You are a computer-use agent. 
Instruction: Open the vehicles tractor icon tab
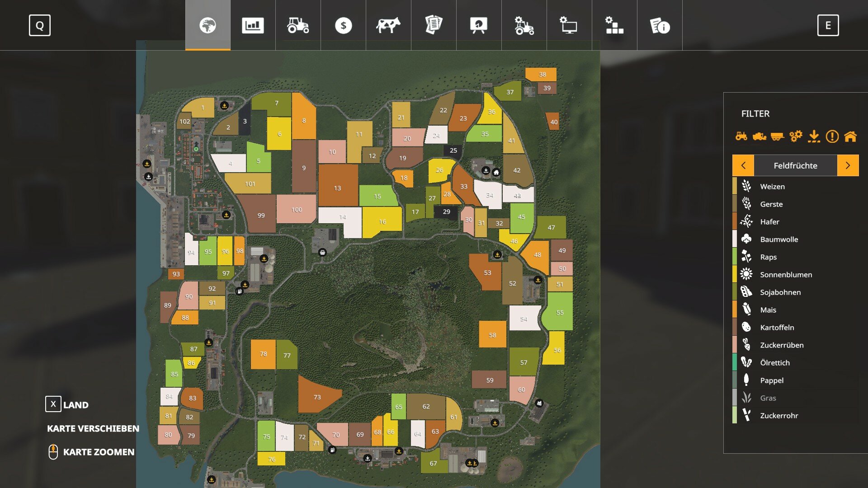click(x=298, y=25)
